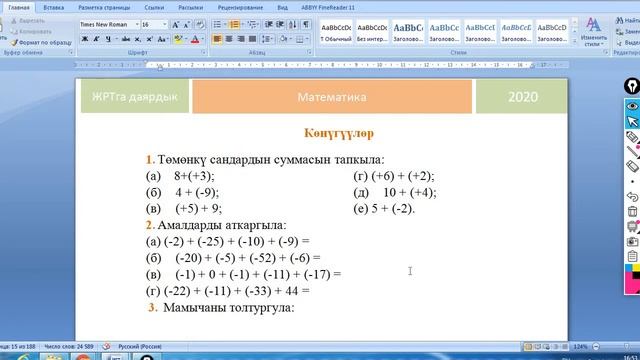Decrease paragraph indent
Screen dimensions: 640x360
coord(269,24)
